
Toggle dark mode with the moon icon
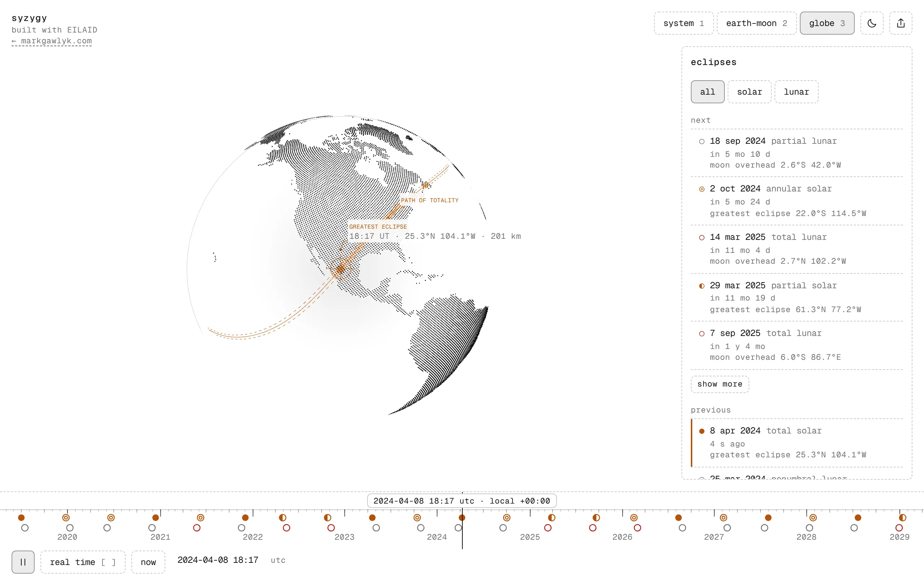tap(872, 23)
